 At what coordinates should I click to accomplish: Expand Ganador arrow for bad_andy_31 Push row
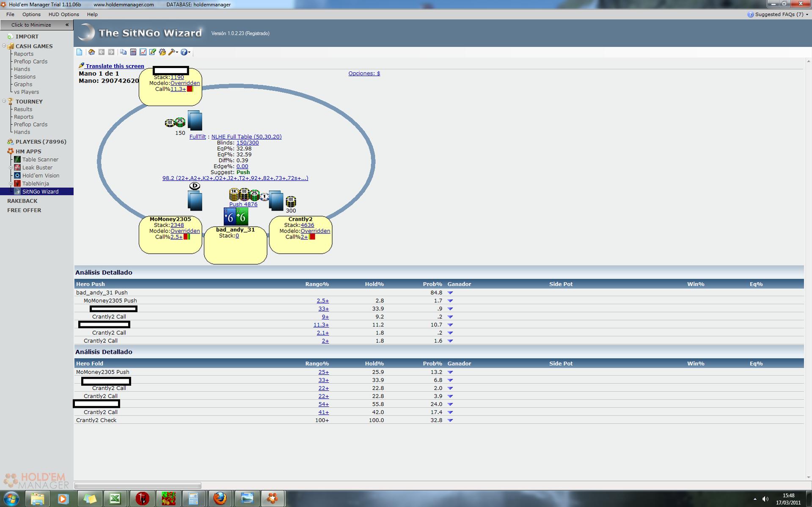coord(450,293)
